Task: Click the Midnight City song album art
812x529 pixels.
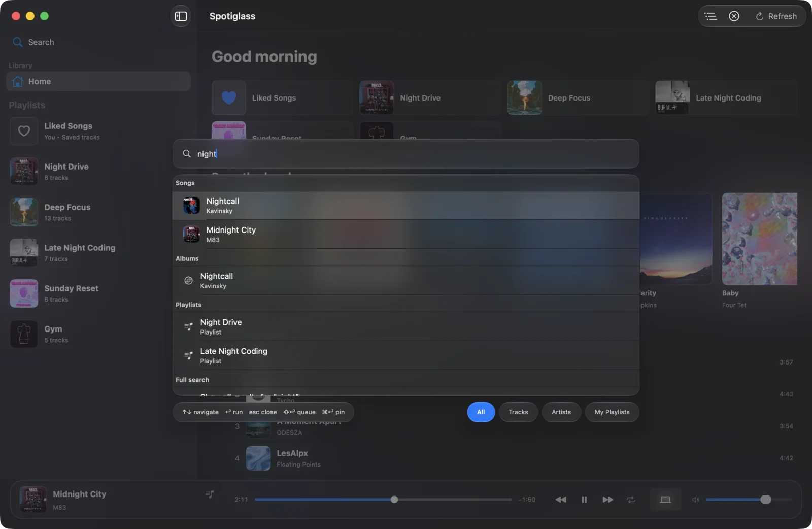Action: pyautogui.click(x=191, y=234)
